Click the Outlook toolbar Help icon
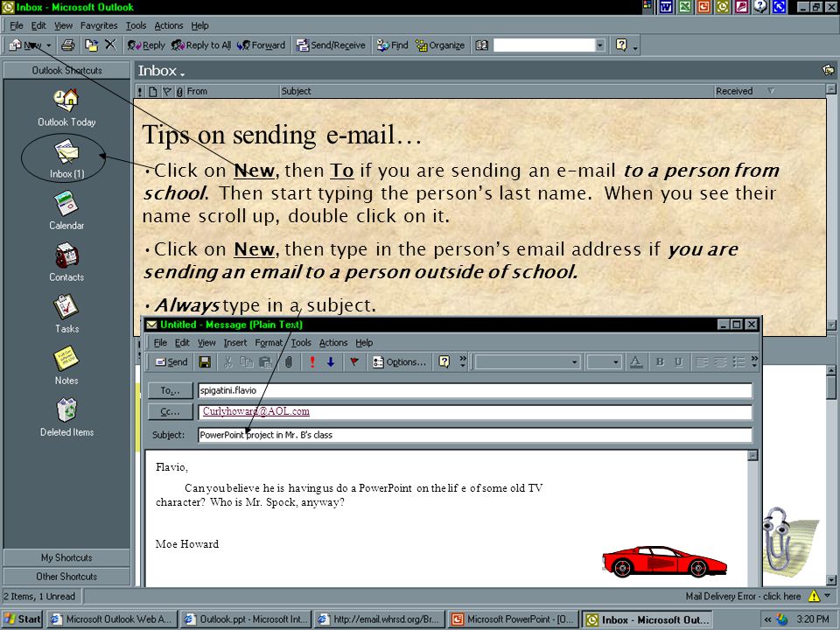Viewport: 840px width, 630px height. pyautogui.click(x=621, y=45)
